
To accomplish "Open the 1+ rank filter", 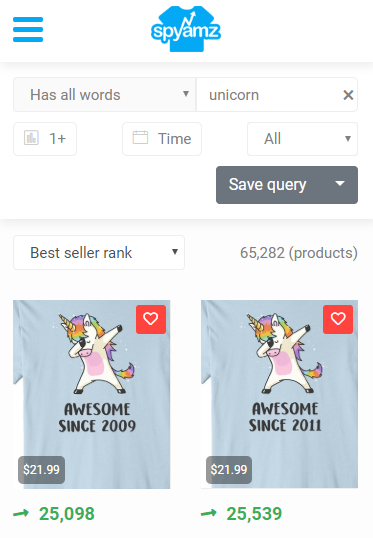I will coord(45,139).
